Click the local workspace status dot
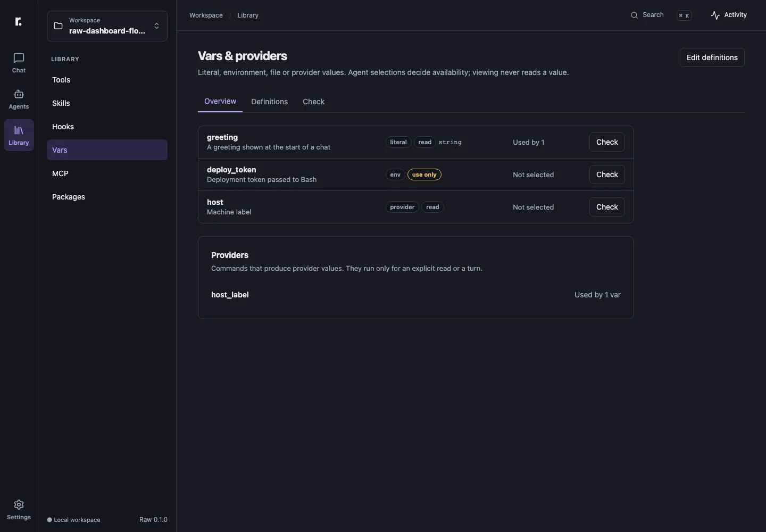Screen dimensions: 766x532 tap(49, 520)
